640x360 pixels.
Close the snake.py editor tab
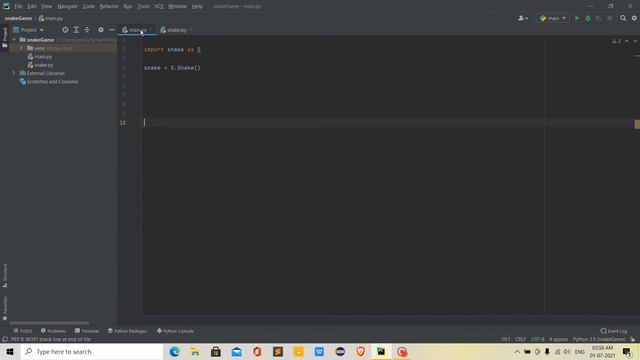[191, 30]
